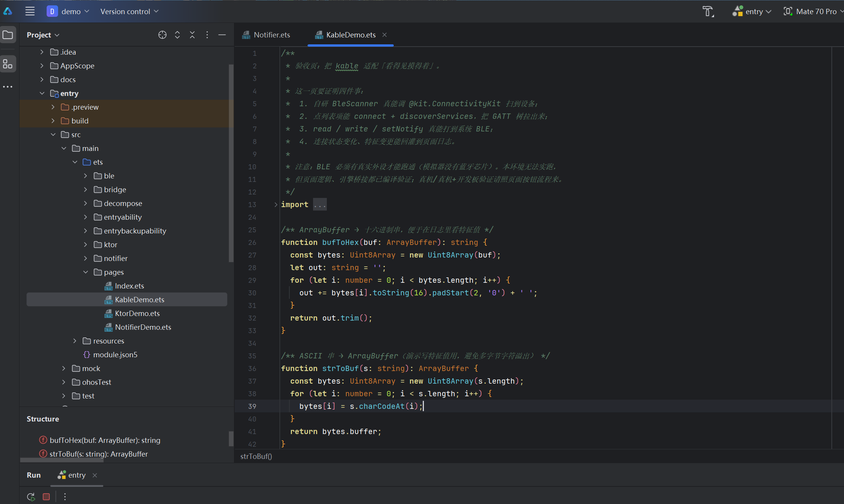Expand the ble folder

coord(86,176)
